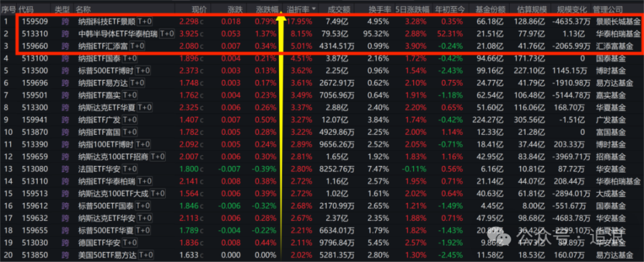Image resolution: width=644 pixels, height=262 pixels.
Task: Click estimated scale value 305.56亿
Action: 530,120
